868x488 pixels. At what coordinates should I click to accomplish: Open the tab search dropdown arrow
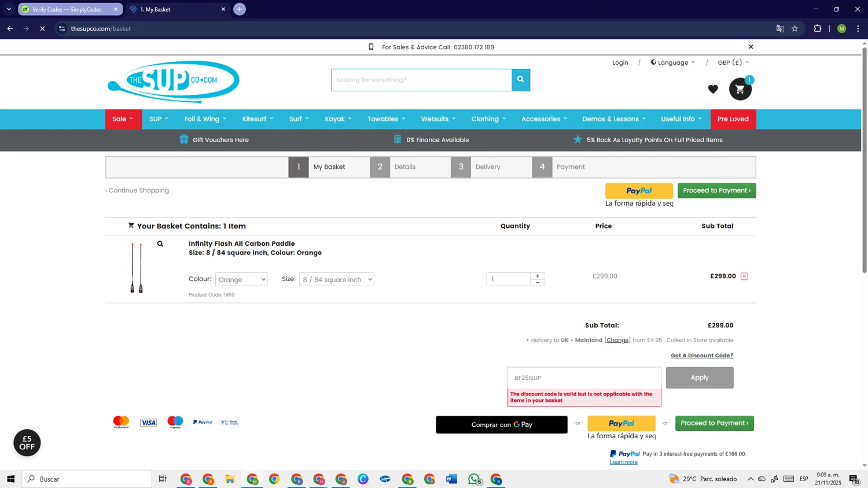tap(9, 9)
